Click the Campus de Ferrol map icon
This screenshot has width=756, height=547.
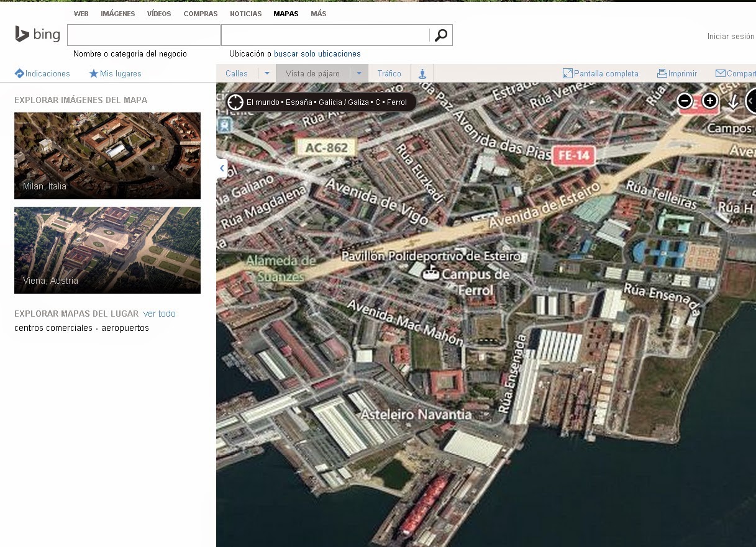coord(431,273)
